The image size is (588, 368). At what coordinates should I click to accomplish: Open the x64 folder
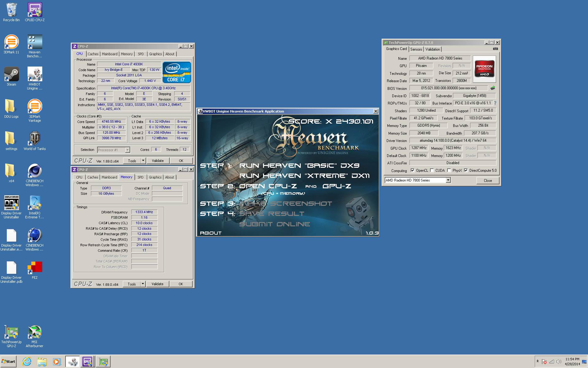coord(11,173)
